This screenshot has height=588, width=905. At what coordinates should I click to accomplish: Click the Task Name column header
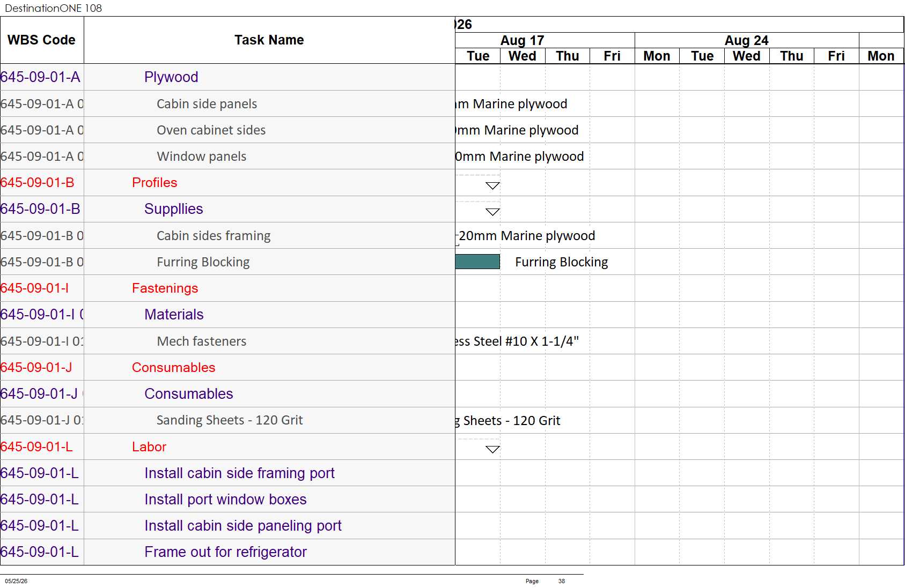(x=269, y=40)
